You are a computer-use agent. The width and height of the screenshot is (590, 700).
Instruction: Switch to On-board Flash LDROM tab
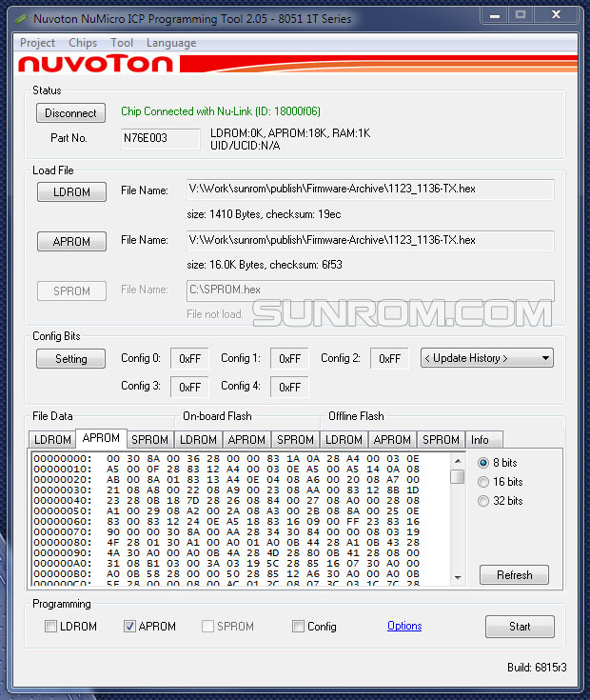(x=199, y=440)
